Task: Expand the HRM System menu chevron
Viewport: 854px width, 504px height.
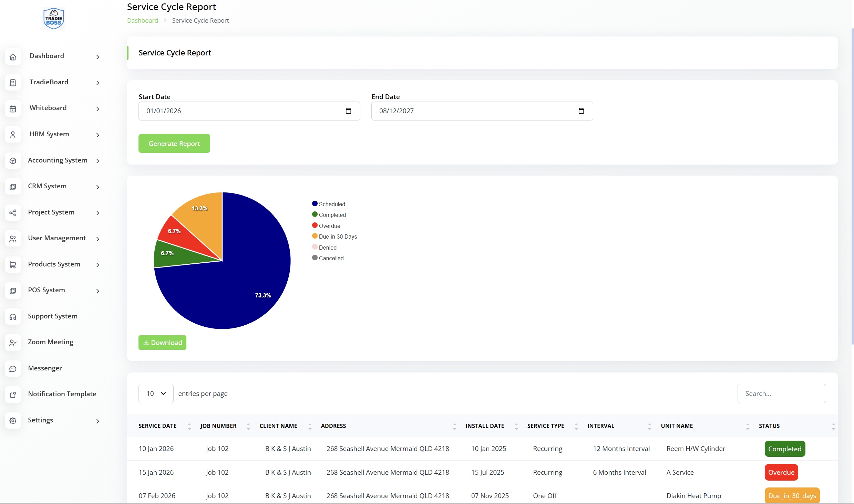Action: pyautogui.click(x=98, y=135)
